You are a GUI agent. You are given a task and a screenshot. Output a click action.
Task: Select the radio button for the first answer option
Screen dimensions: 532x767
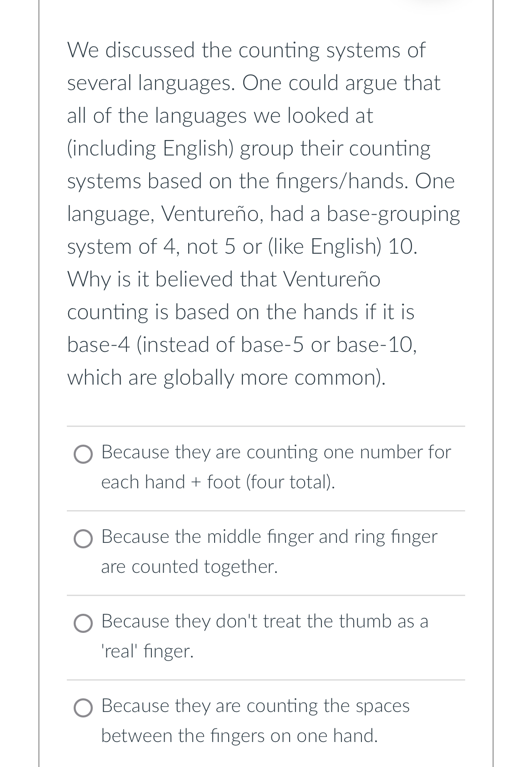pyautogui.click(x=84, y=454)
